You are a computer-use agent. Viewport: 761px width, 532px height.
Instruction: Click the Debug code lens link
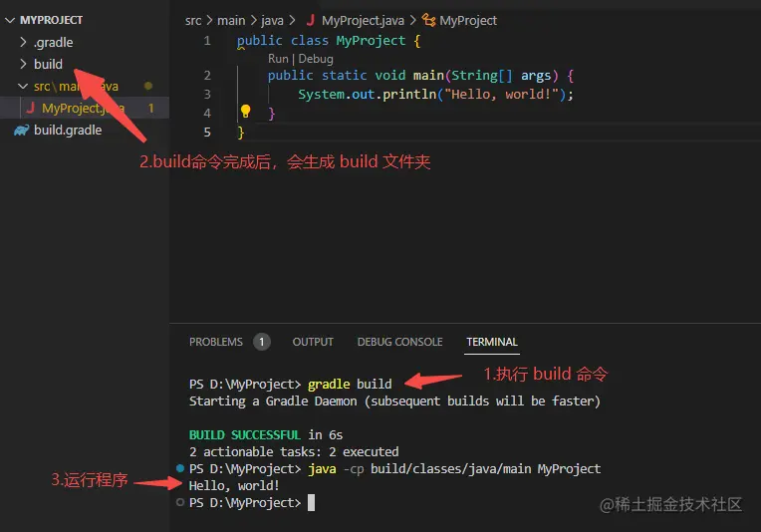pos(316,59)
